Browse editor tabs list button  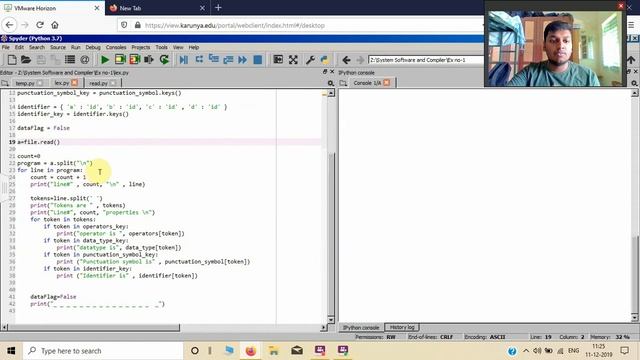point(5,83)
